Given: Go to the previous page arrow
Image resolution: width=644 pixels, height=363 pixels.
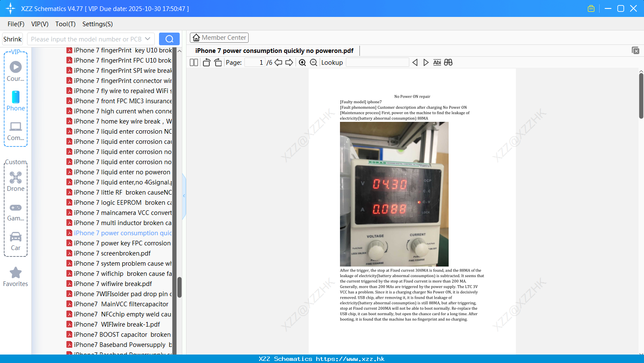Looking at the screenshot, I should [278, 63].
